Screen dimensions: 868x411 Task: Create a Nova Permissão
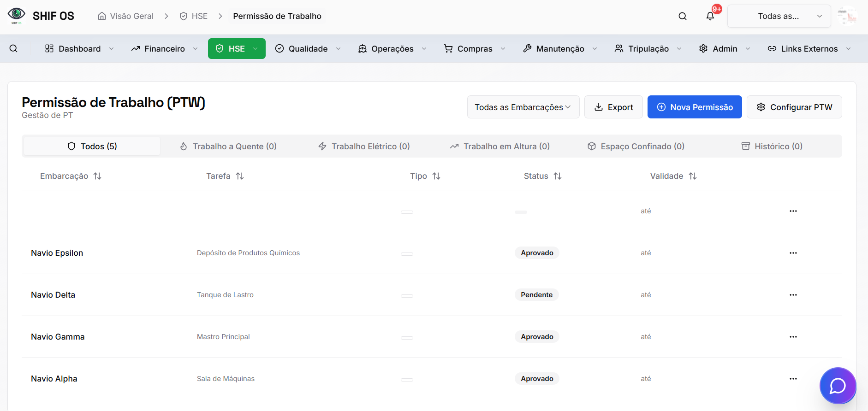coord(694,107)
